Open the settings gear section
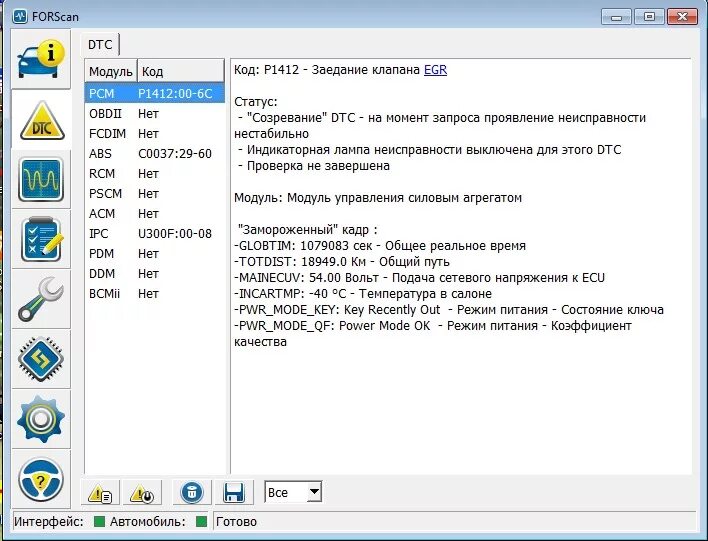708x541 pixels. [41, 419]
